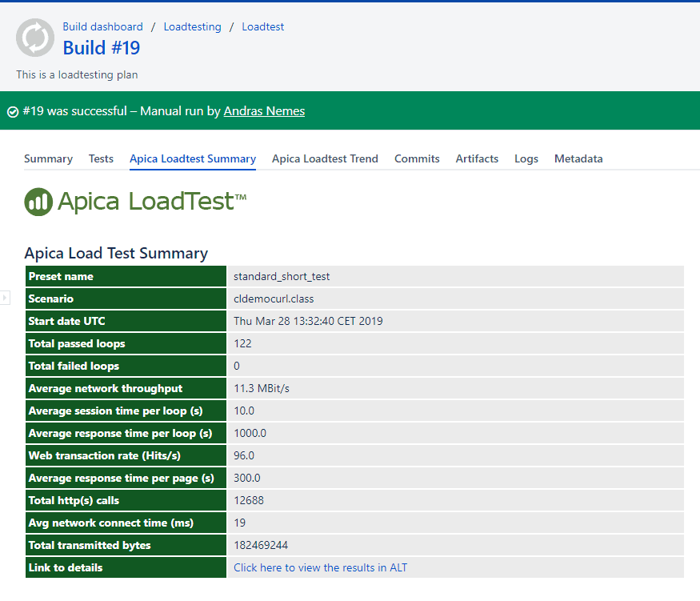Open Andras Nemes user profile link
The image size is (700, 601).
[264, 111]
